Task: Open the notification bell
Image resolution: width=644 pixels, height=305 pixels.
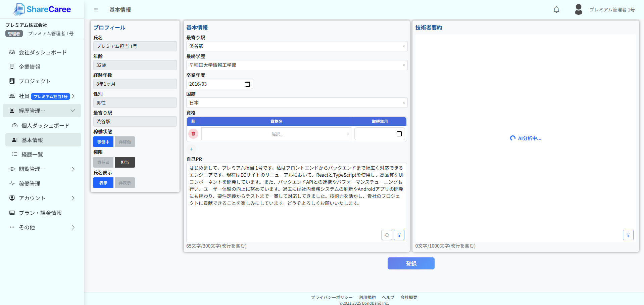Action: tap(556, 10)
